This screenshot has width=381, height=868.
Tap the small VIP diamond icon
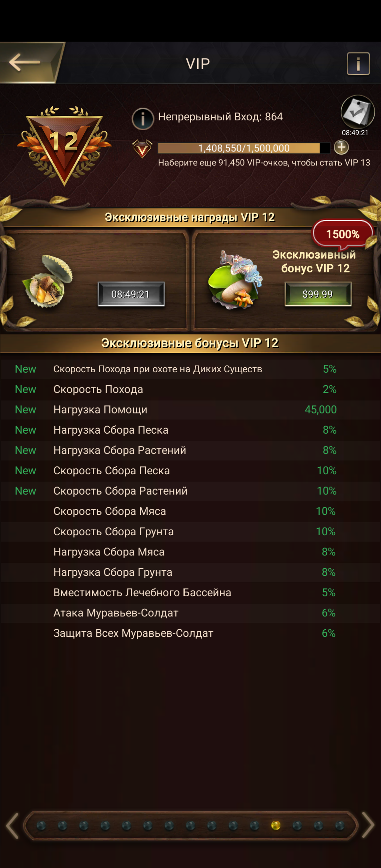(142, 149)
